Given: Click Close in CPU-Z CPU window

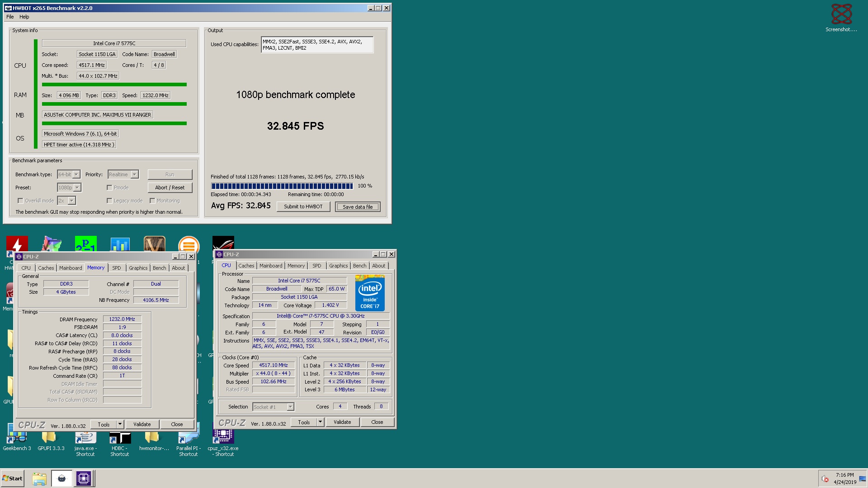Looking at the screenshot, I should pos(377,422).
